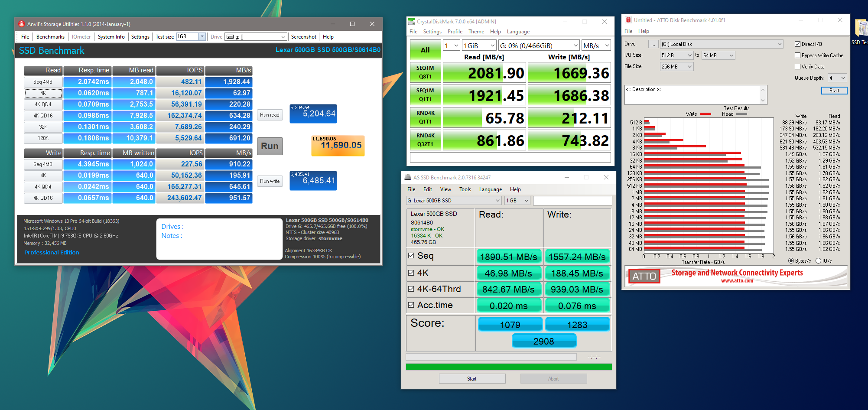868x410 pixels.
Task: Open MB/s unit dropdown in CrystalDiskMark
Action: pos(596,46)
